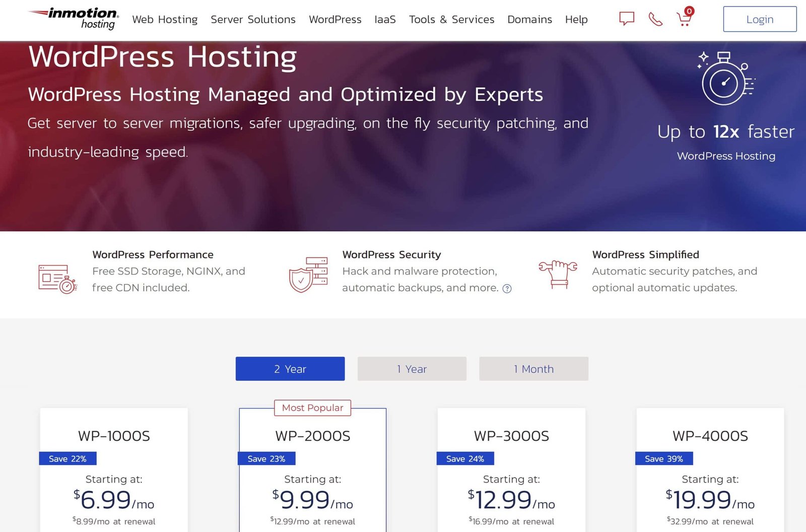
Task: Click the Save 23% badge
Action: coord(266,458)
